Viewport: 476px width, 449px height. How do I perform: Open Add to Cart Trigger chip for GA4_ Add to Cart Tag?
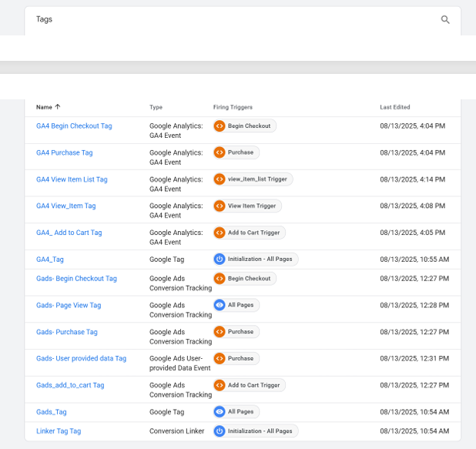[250, 233]
